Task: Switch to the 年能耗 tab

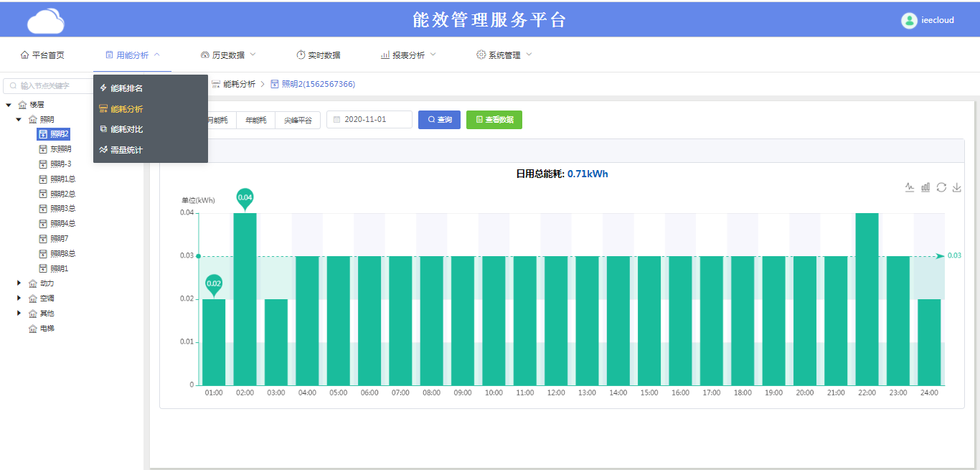Action: coord(256,120)
